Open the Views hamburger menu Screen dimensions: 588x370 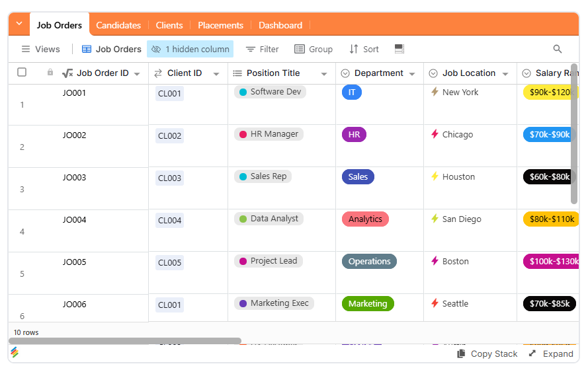click(x=40, y=49)
